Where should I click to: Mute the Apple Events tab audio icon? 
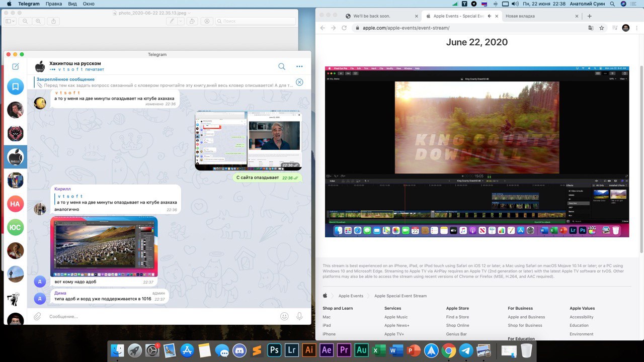pyautogui.click(x=490, y=16)
